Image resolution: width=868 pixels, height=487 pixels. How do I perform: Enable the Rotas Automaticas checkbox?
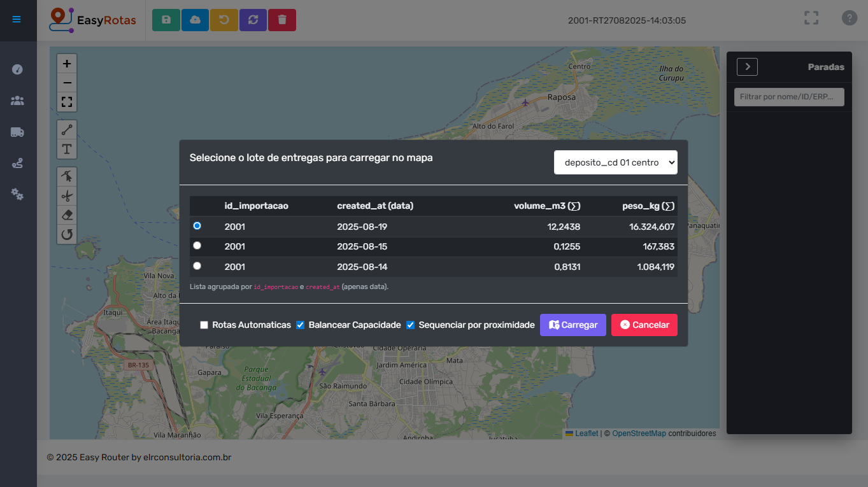(x=204, y=325)
